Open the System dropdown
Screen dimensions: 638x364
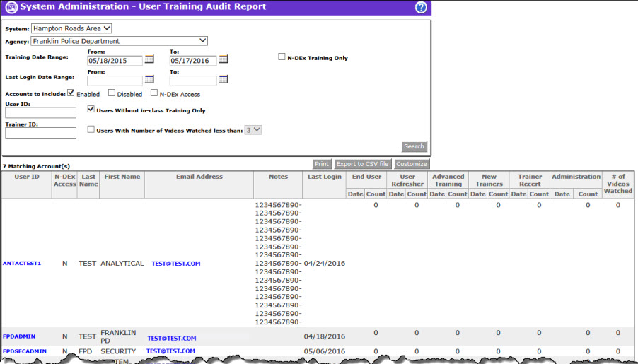(x=71, y=28)
